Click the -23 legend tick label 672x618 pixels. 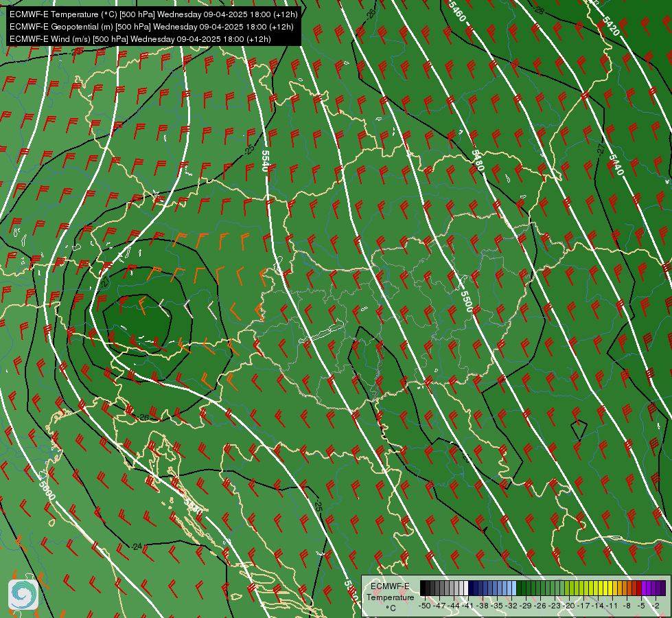click(555, 606)
